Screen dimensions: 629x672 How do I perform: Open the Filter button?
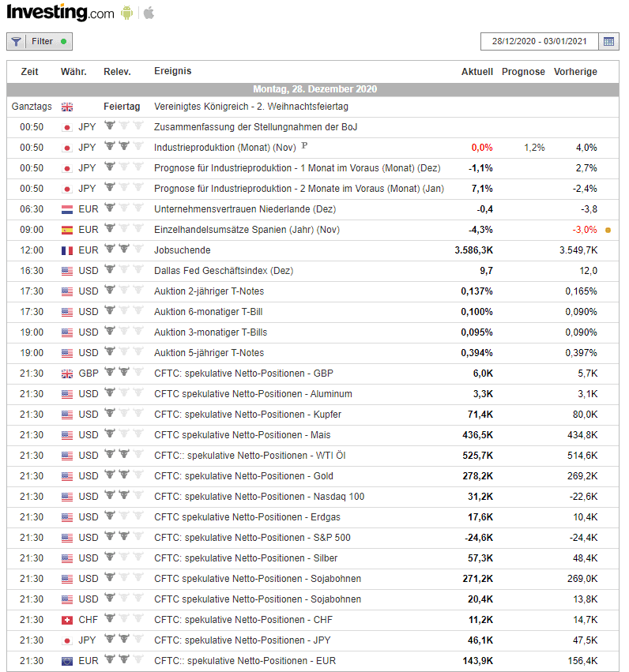[40, 42]
